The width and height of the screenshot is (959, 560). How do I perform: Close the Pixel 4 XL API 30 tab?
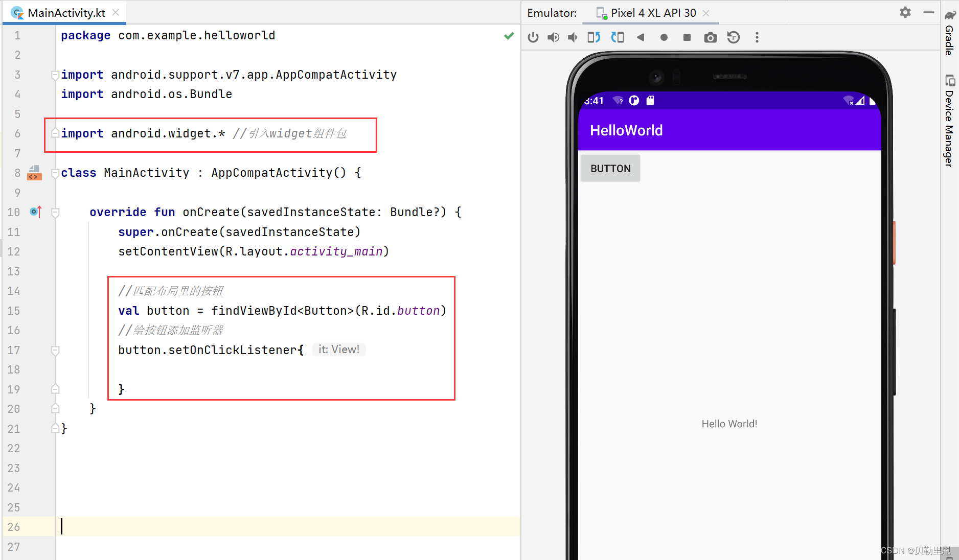[x=706, y=13]
